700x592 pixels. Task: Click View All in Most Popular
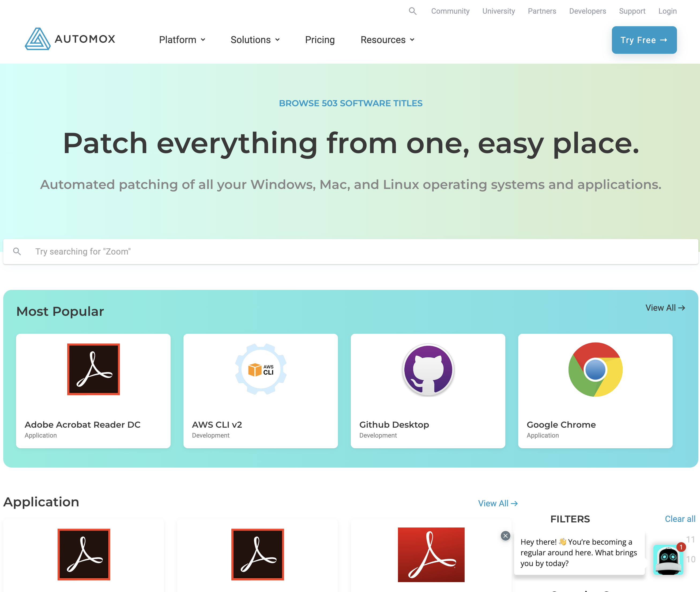pyautogui.click(x=665, y=308)
